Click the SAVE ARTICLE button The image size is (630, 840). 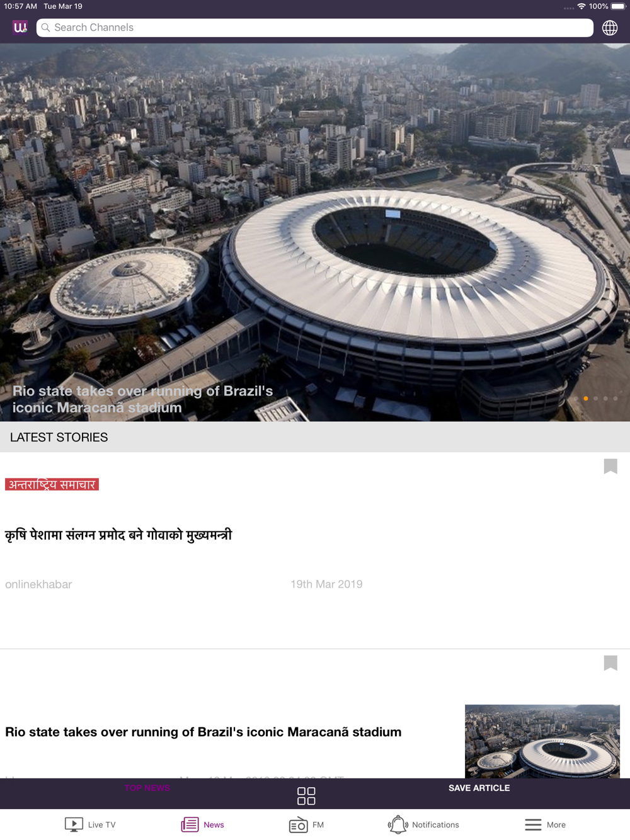point(479,788)
